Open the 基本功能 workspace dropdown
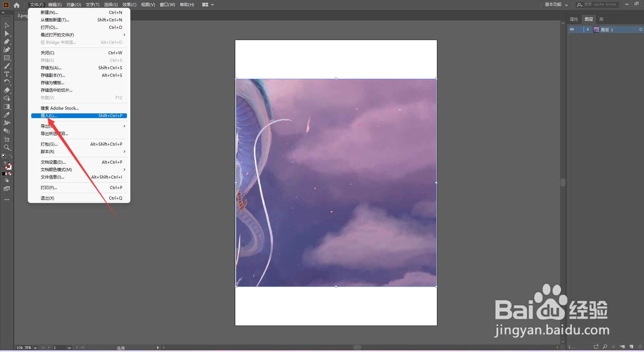 (x=556, y=5)
